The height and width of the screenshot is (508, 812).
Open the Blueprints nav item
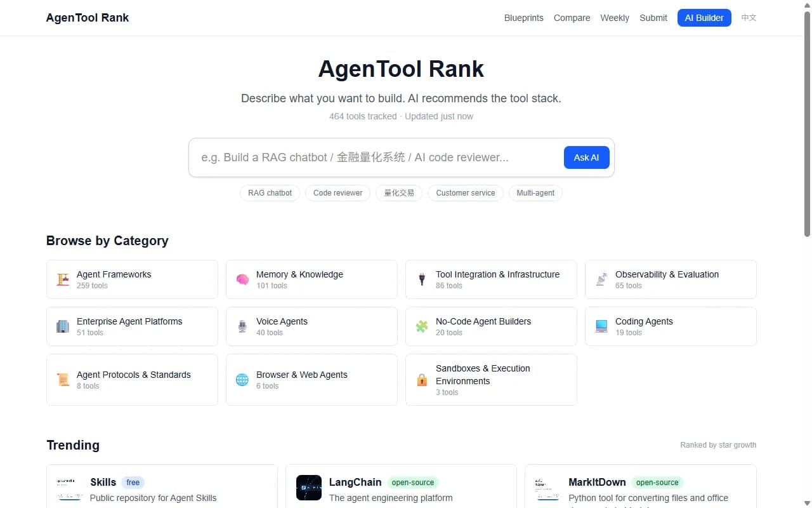point(524,18)
